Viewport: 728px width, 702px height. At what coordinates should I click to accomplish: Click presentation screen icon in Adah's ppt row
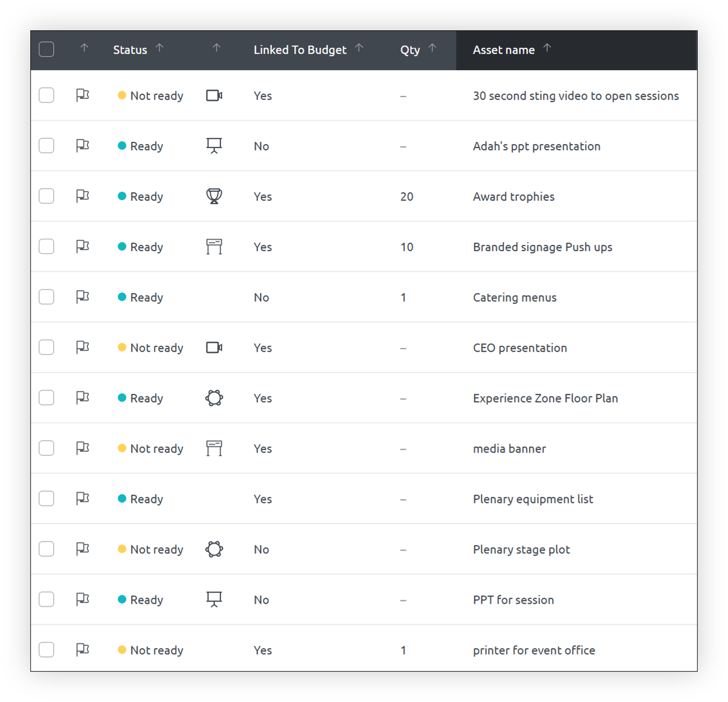(x=214, y=146)
